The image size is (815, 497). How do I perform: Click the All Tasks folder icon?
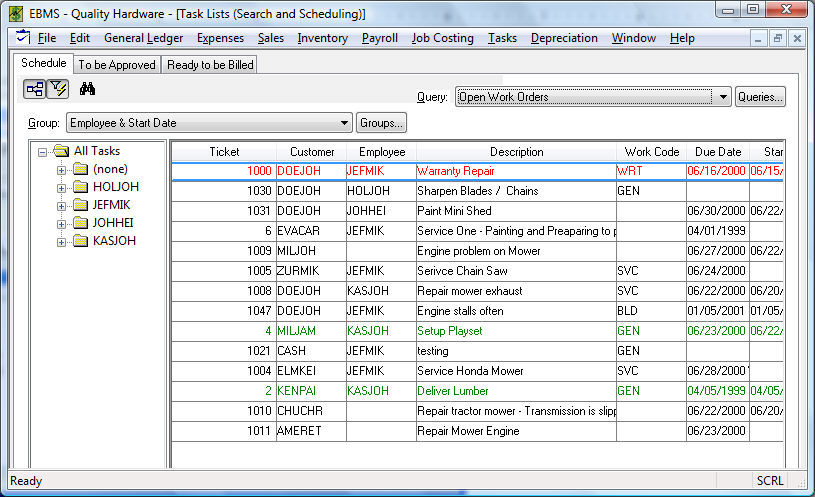click(61, 151)
